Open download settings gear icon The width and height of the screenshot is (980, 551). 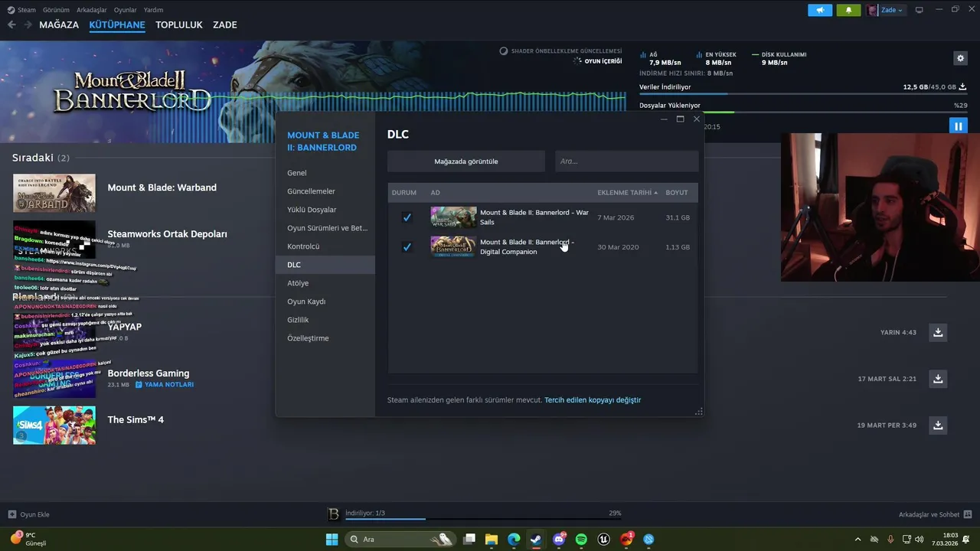(x=960, y=58)
